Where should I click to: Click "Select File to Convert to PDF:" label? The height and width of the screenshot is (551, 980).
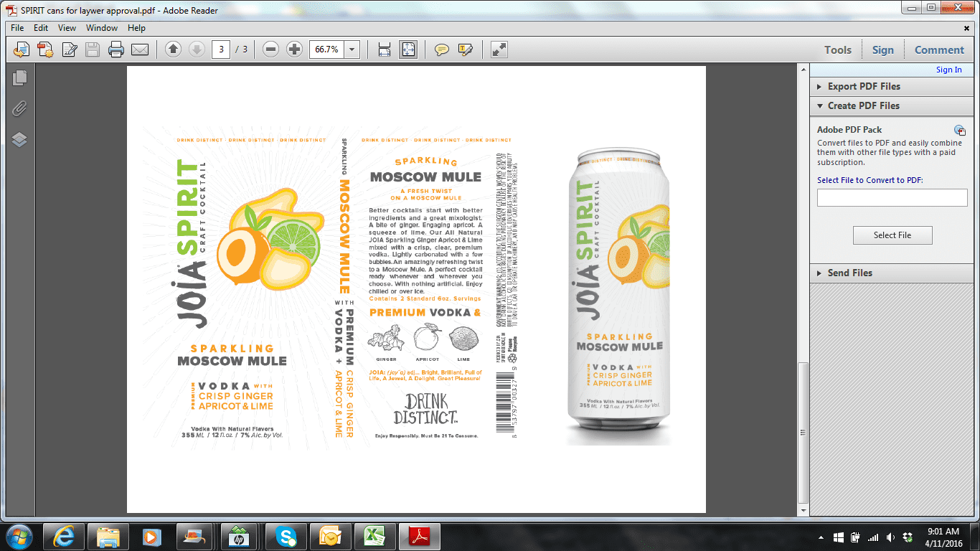click(870, 180)
